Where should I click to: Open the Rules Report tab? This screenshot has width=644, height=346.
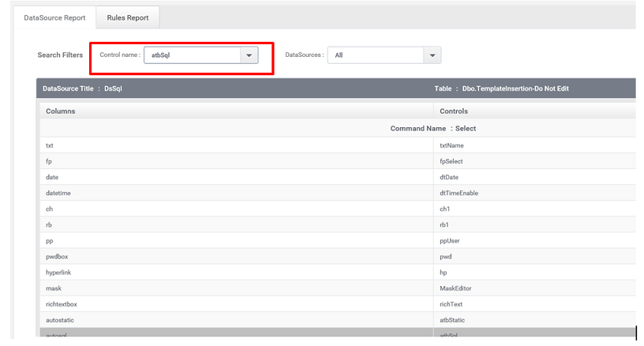128,17
